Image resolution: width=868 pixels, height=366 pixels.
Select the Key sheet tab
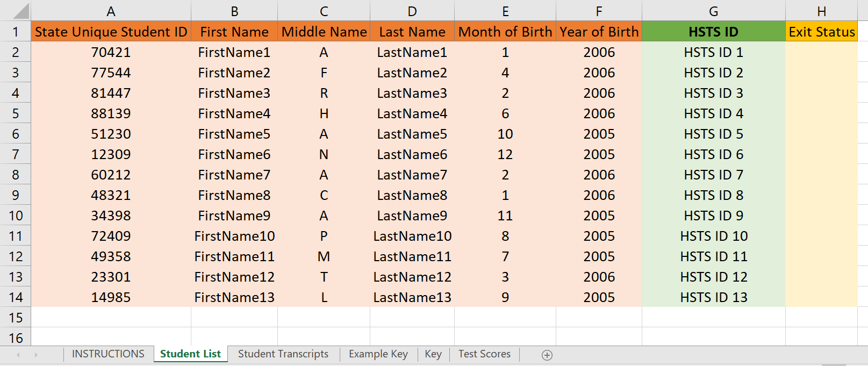coord(433,354)
